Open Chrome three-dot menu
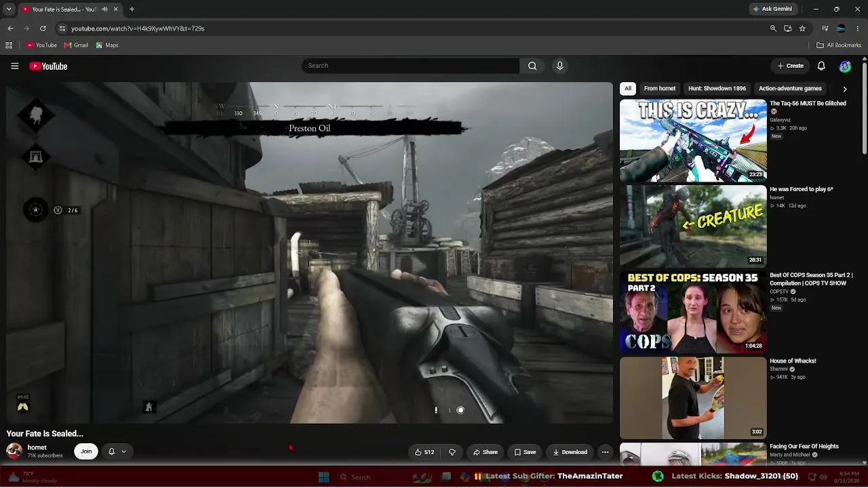 (857, 28)
